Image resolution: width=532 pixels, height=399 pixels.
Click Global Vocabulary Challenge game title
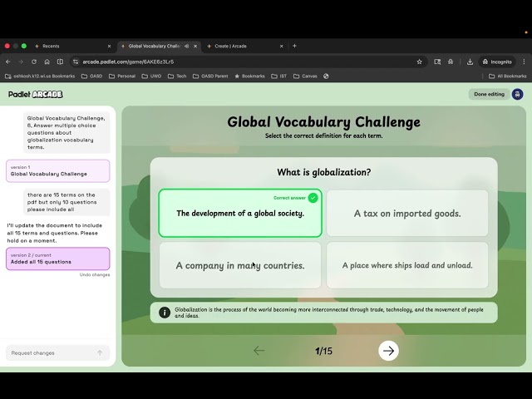(323, 122)
